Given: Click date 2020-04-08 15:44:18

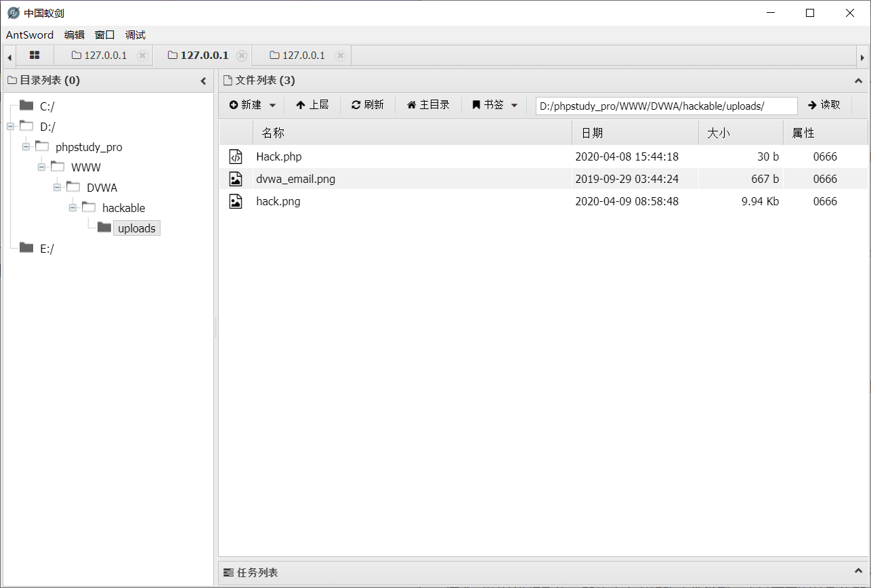Looking at the screenshot, I should tap(627, 157).
